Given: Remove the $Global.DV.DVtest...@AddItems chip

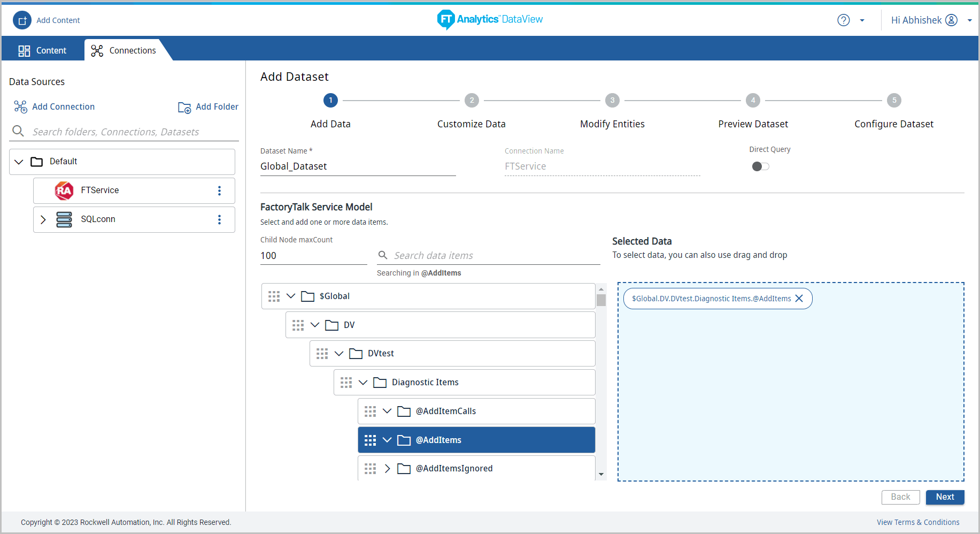Looking at the screenshot, I should pyautogui.click(x=799, y=299).
